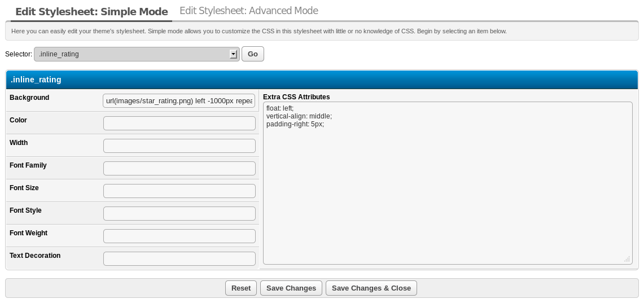Click into the Background input field
This screenshot has height=303, width=644.
179,101
